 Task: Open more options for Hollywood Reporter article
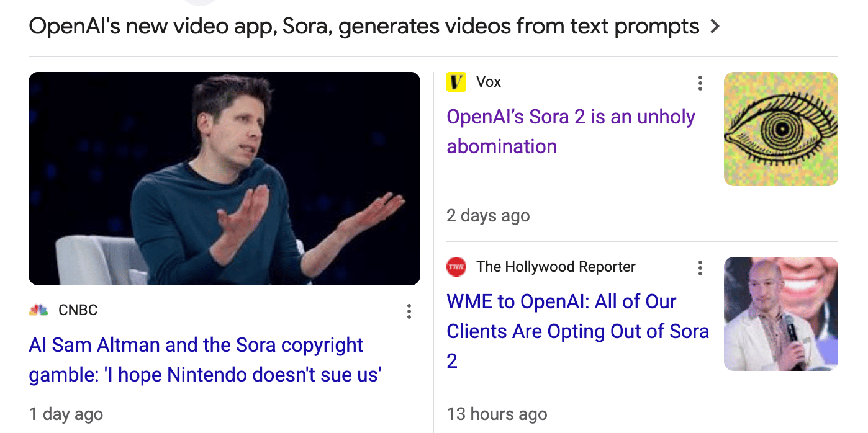click(x=700, y=268)
